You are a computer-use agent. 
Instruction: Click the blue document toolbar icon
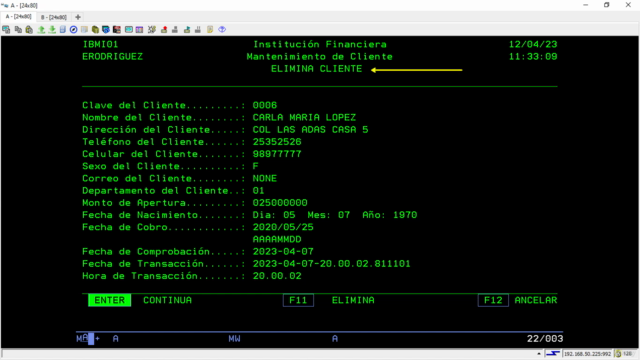[x=62, y=29]
